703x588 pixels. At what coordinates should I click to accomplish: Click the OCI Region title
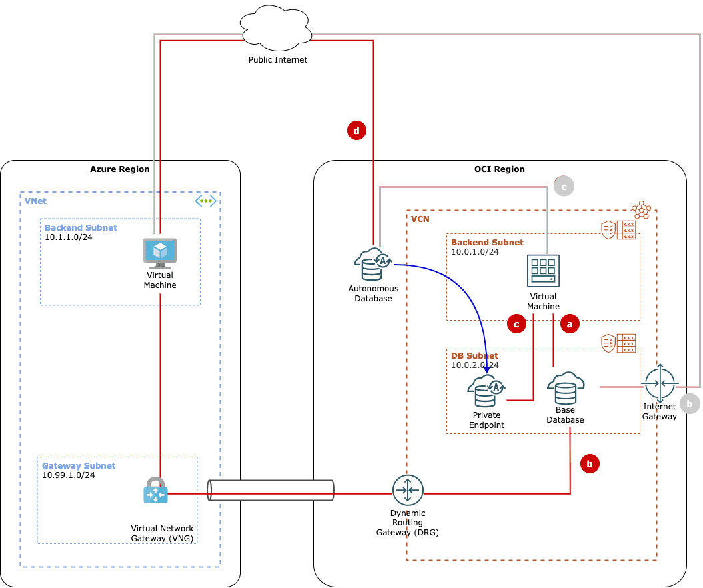pyautogui.click(x=500, y=169)
